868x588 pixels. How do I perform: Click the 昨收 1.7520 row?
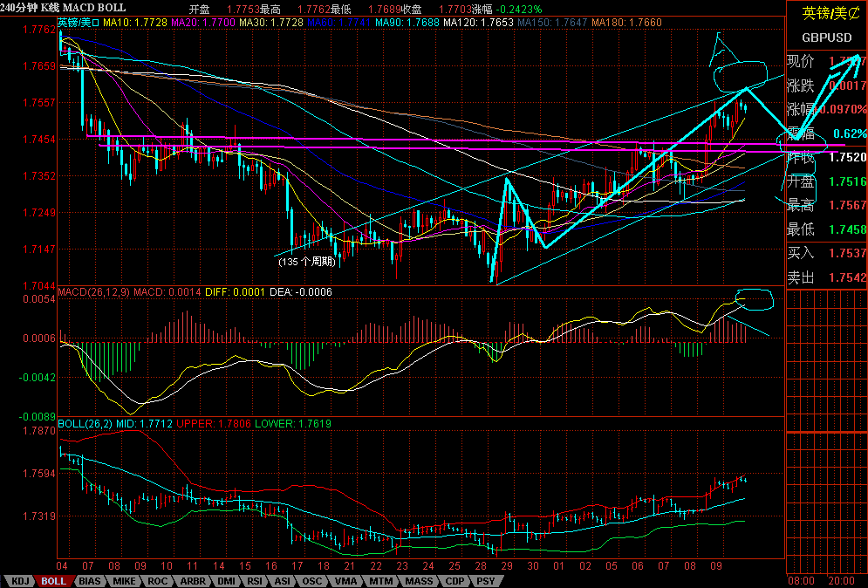point(826,157)
